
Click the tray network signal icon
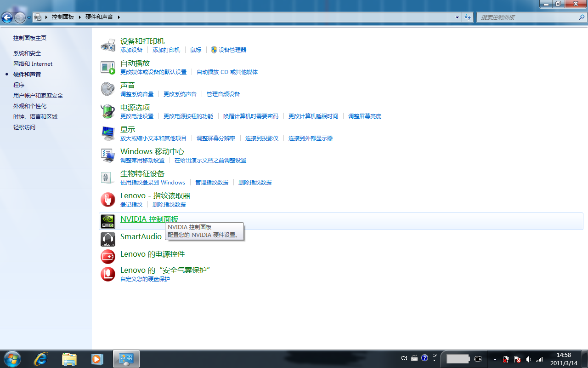539,359
